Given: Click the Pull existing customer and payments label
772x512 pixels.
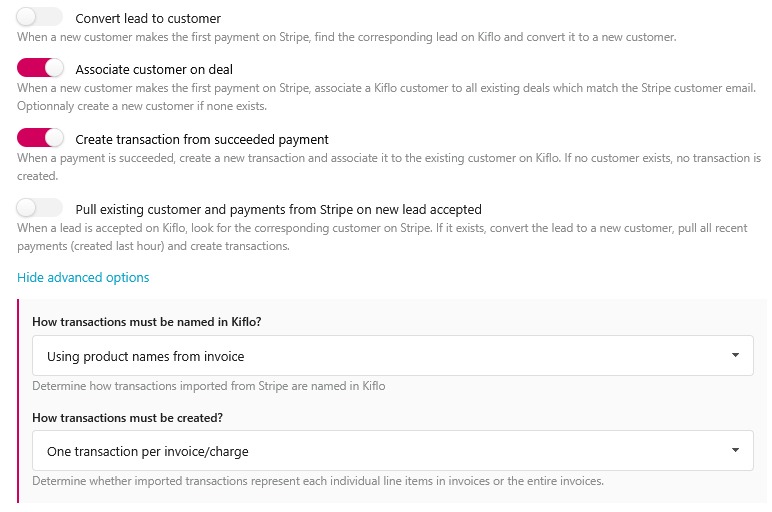Looking at the screenshot, I should [x=278, y=210].
